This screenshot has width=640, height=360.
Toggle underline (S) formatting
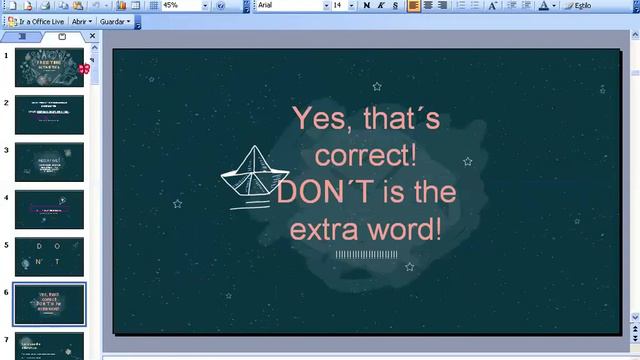pyautogui.click(x=395, y=5)
